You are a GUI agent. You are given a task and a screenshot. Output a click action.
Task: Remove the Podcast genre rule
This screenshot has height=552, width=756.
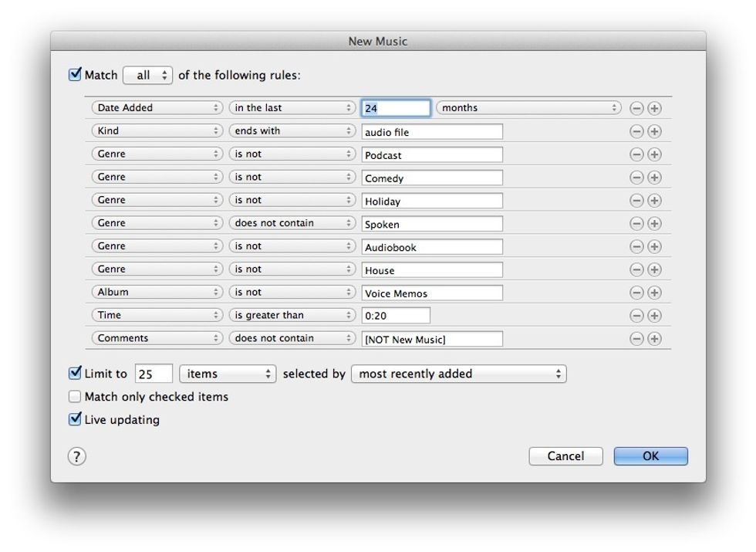tap(636, 154)
